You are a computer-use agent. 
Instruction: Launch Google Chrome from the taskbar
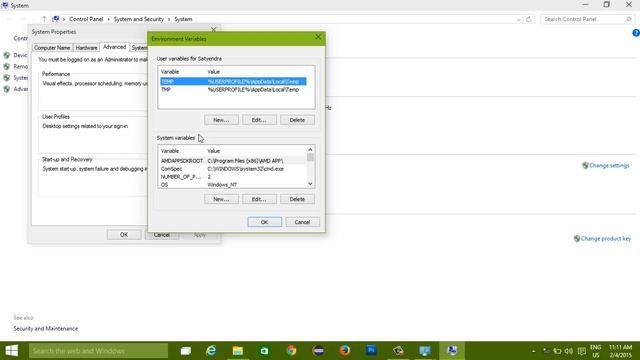click(x=291, y=351)
